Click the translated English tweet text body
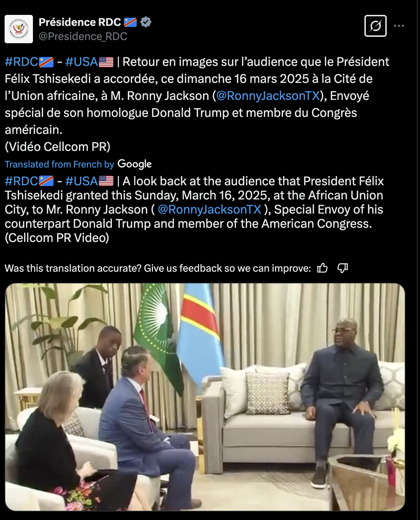The height and width of the screenshot is (520, 420). (x=194, y=209)
